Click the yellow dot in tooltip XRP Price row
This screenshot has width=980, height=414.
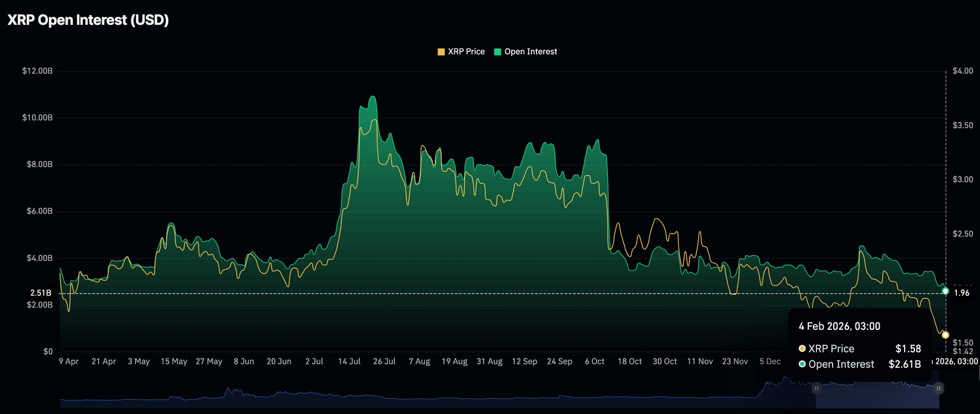tap(802, 349)
